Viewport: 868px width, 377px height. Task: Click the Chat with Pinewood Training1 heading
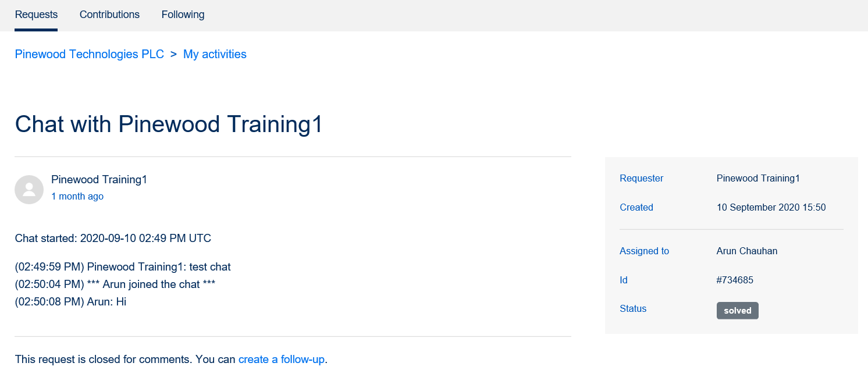pos(169,125)
